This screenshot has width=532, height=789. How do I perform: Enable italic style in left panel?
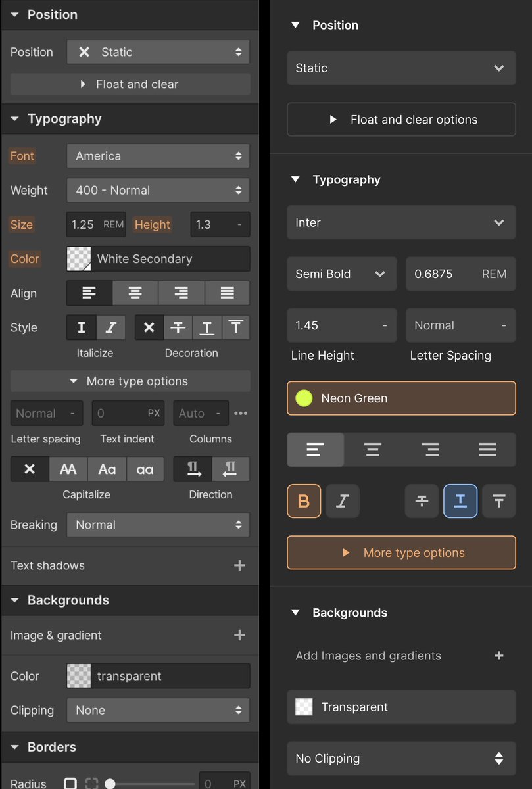[x=111, y=327]
